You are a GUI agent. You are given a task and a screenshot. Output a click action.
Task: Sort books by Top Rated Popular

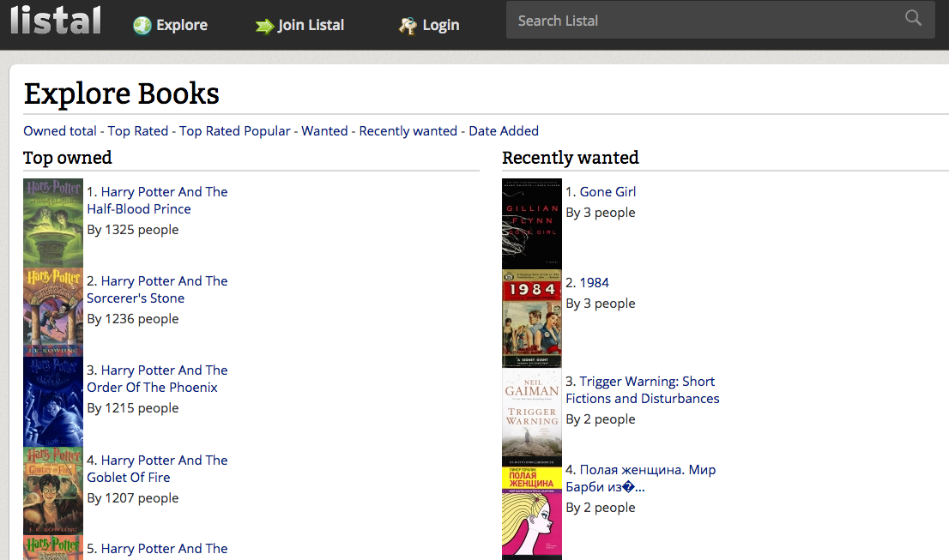[234, 131]
